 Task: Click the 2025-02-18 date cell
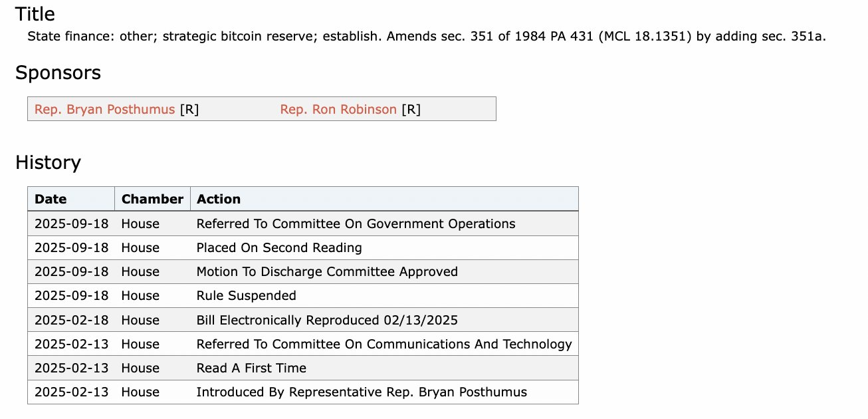pos(71,320)
